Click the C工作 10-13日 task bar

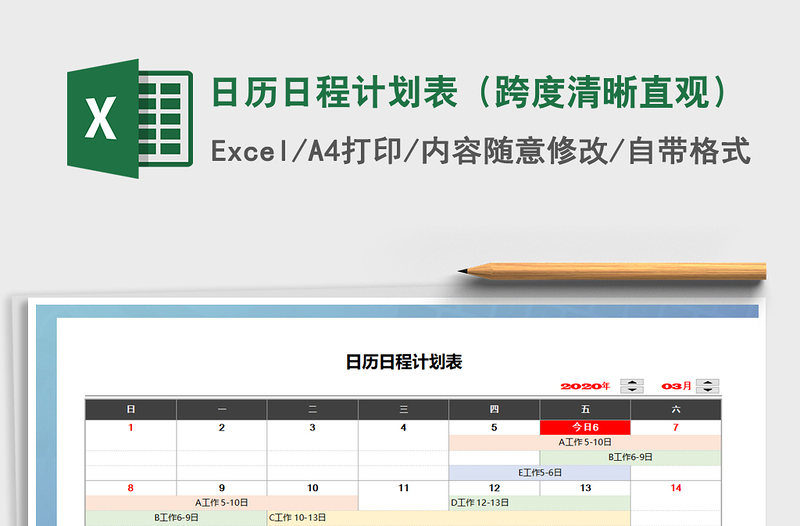click(x=449, y=518)
